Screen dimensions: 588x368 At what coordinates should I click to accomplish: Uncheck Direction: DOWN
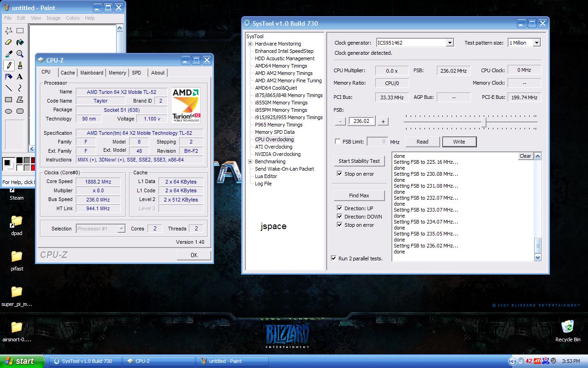339,217
